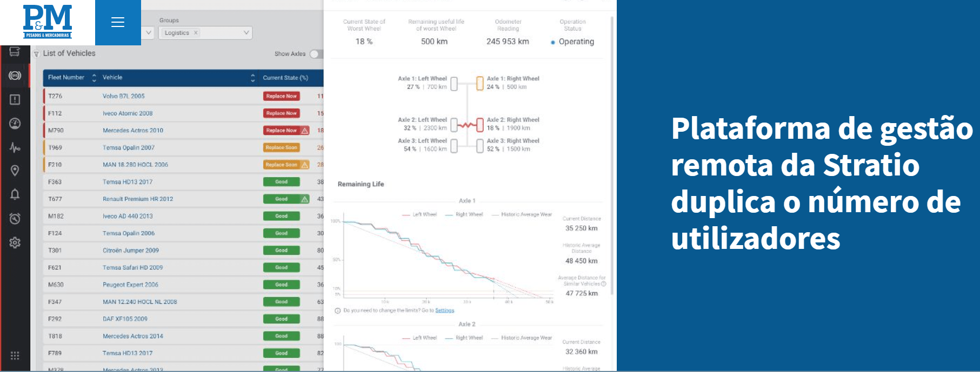Open the apps grid icon in the sidebar
Screen dimensions: 980x372
15,355
